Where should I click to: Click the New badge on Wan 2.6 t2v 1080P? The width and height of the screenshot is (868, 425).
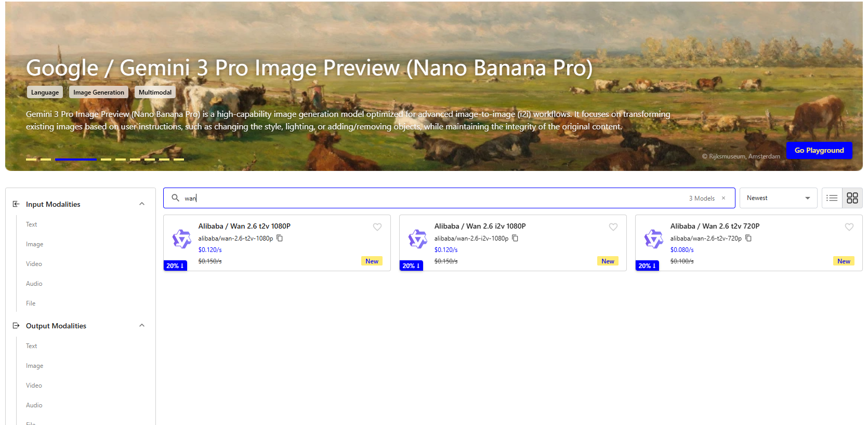[372, 261]
